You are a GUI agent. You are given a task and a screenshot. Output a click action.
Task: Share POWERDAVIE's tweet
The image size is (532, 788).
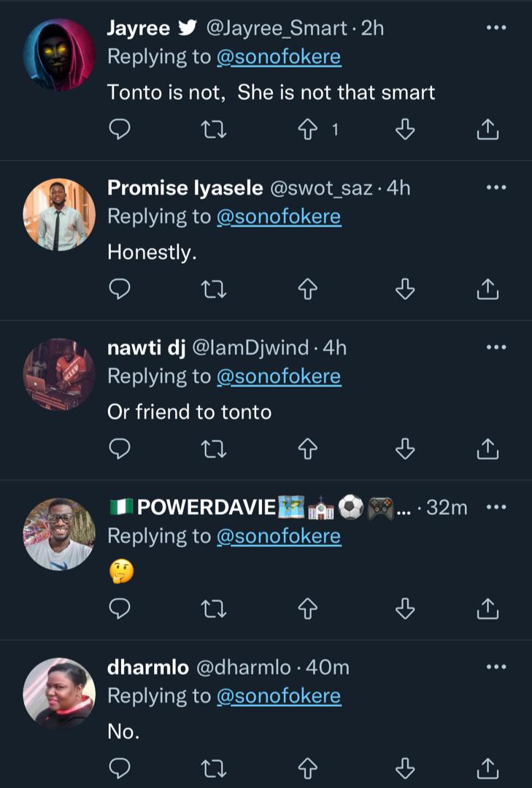(487, 607)
